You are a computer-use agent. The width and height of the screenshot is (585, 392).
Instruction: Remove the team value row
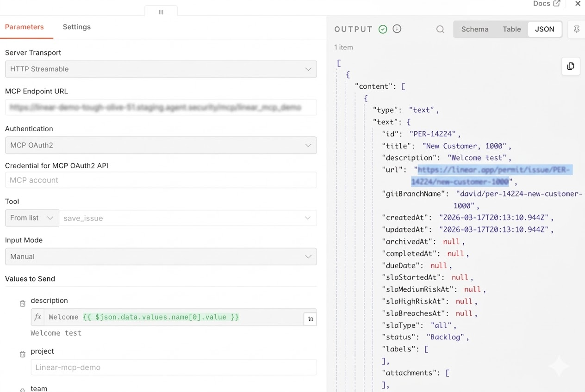(22, 390)
